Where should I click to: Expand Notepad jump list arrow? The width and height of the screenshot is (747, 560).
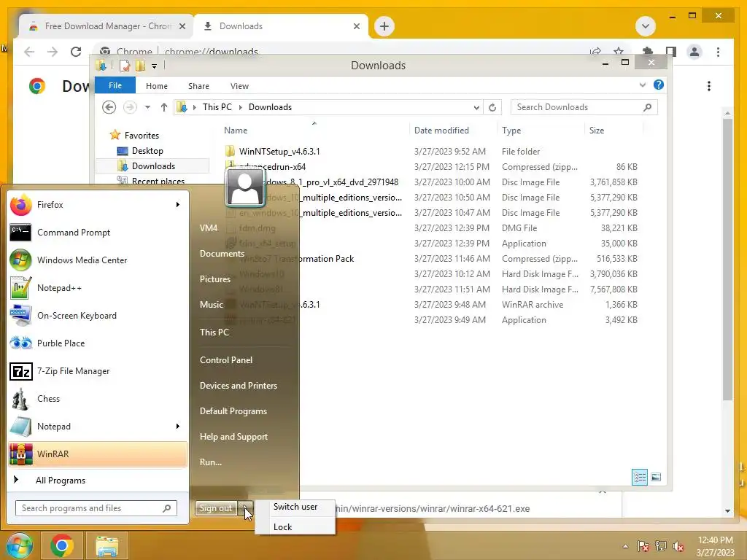(x=178, y=426)
